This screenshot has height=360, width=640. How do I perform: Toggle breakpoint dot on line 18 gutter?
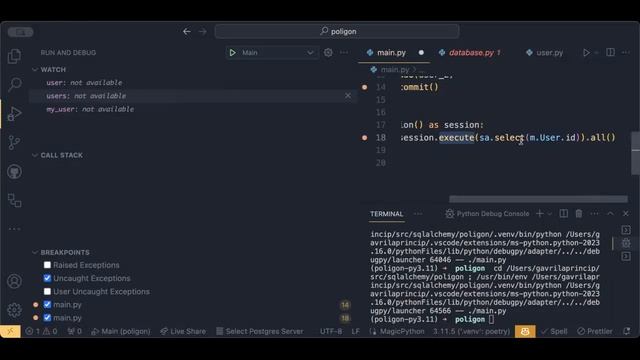pos(364,138)
